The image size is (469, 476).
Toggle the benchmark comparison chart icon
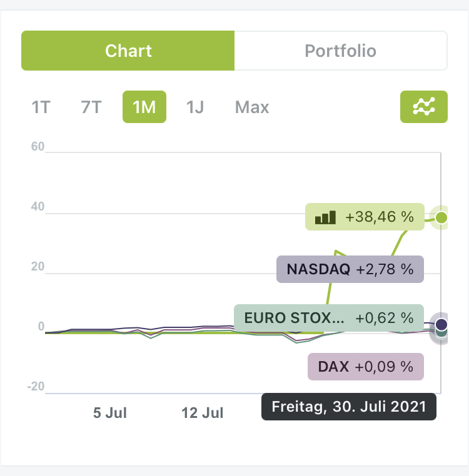[423, 107]
